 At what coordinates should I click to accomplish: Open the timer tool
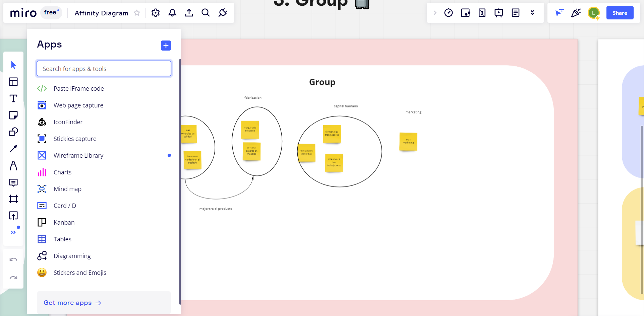[x=449, y=13]
